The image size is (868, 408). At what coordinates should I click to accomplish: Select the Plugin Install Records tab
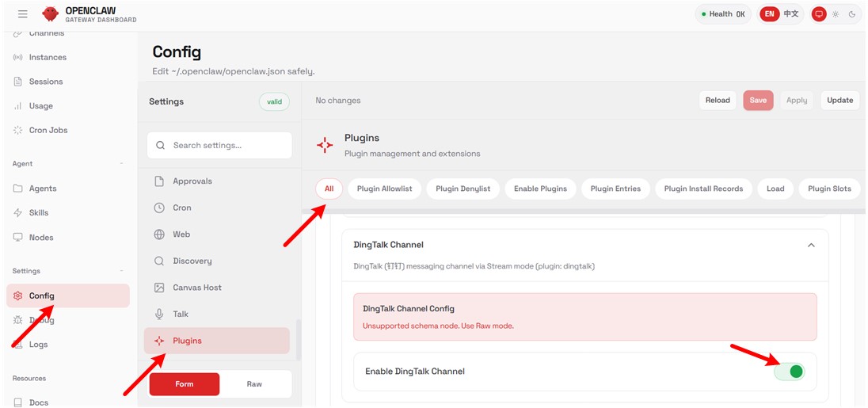click(x=703, y=189)
